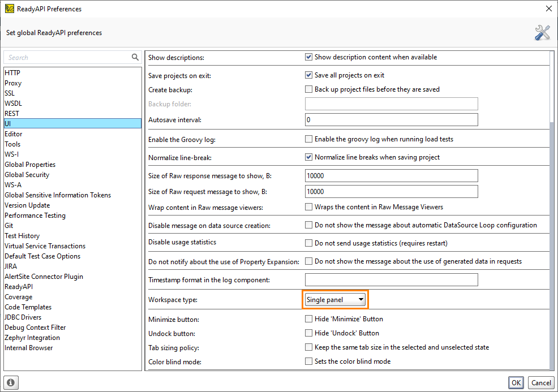Click the Autosave interval input field

(391, 119)
